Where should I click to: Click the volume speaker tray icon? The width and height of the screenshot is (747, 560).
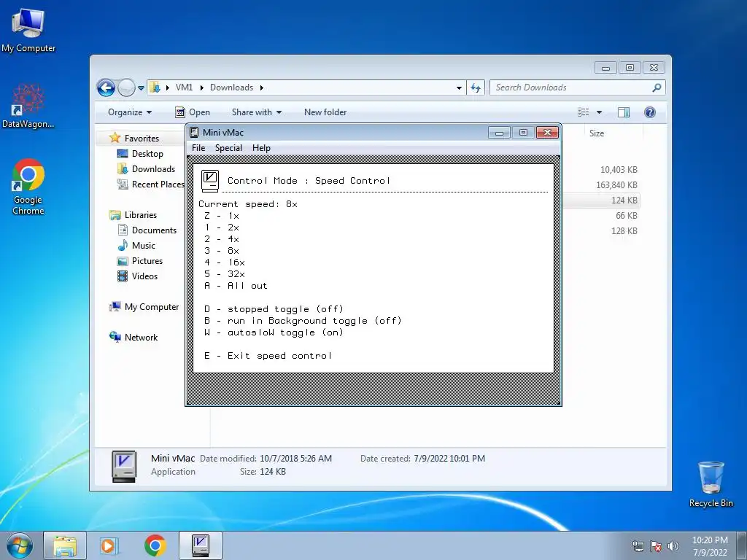coord(673,546)
